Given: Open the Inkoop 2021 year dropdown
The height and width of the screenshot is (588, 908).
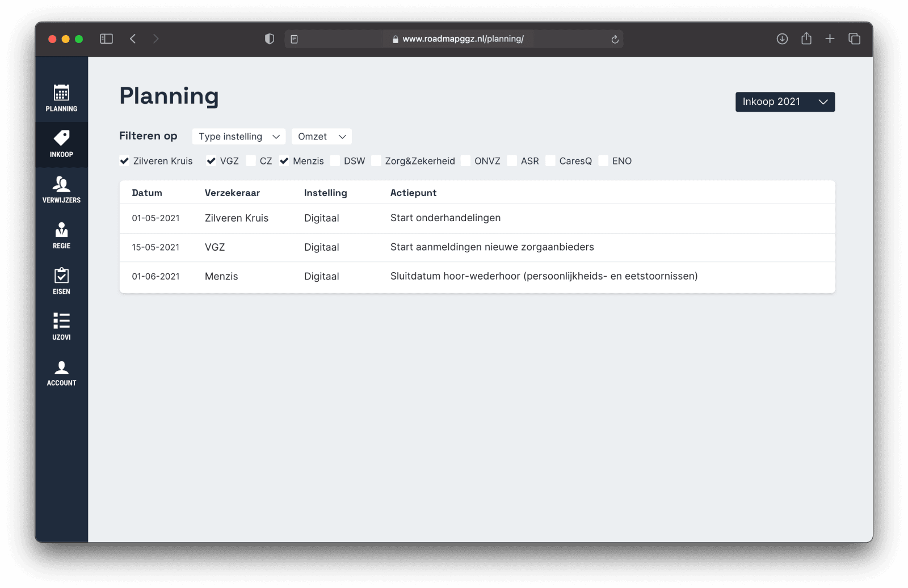Looking at the screenshot, I should [785, 102].
